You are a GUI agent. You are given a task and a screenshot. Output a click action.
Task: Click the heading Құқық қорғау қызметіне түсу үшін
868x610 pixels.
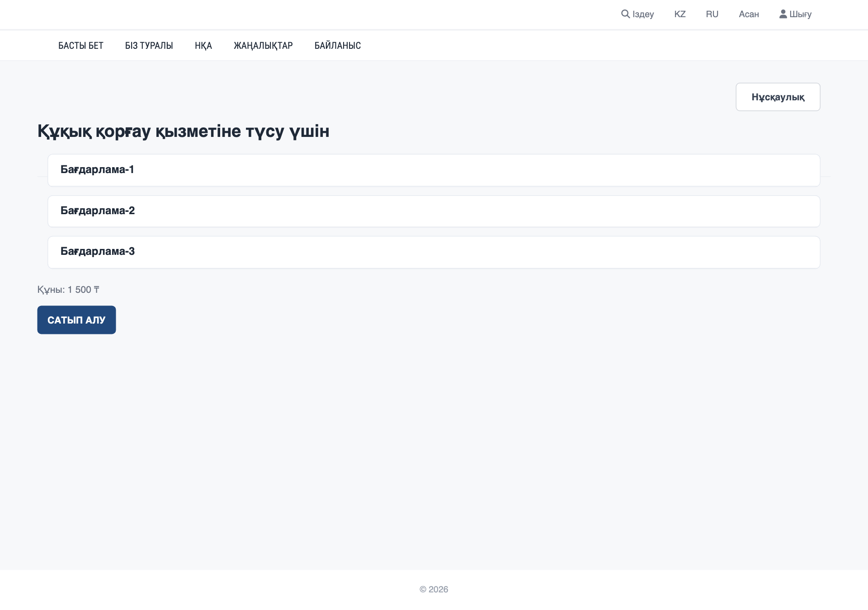tap(183, 131)
